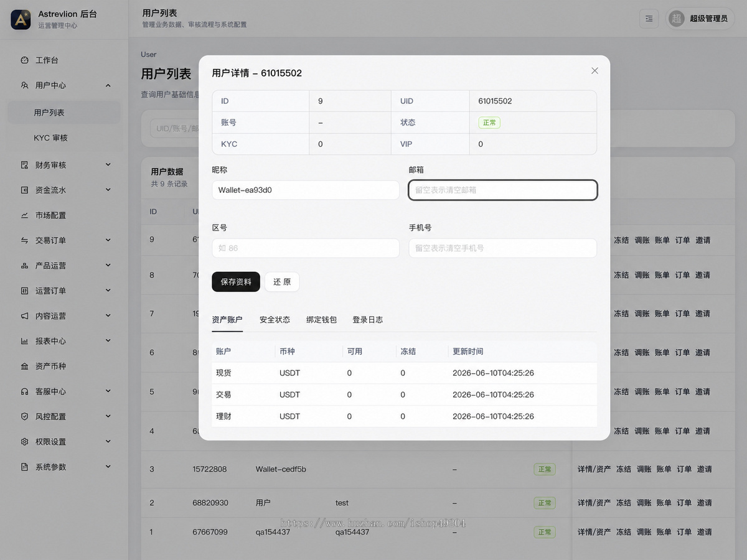Toggle the sidebar collapse icon in header
This screenshot has width=747, height=560.
649,19
